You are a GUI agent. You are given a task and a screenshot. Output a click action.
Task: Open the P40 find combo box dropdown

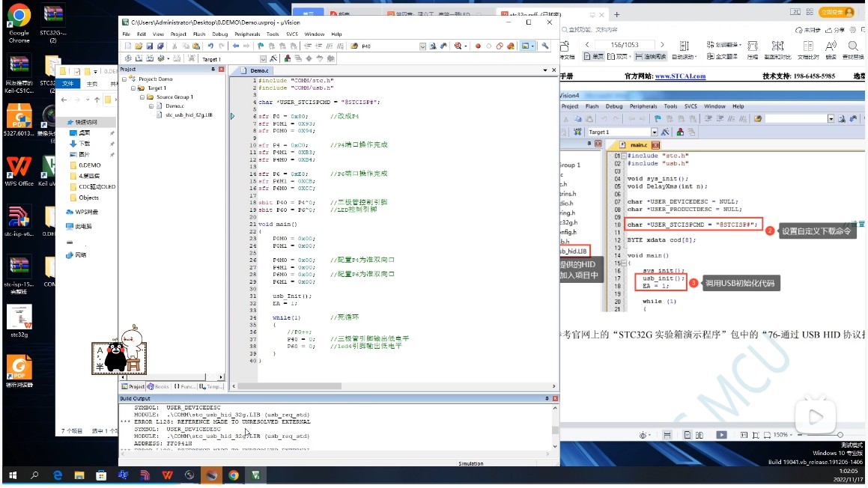[422, 46]
